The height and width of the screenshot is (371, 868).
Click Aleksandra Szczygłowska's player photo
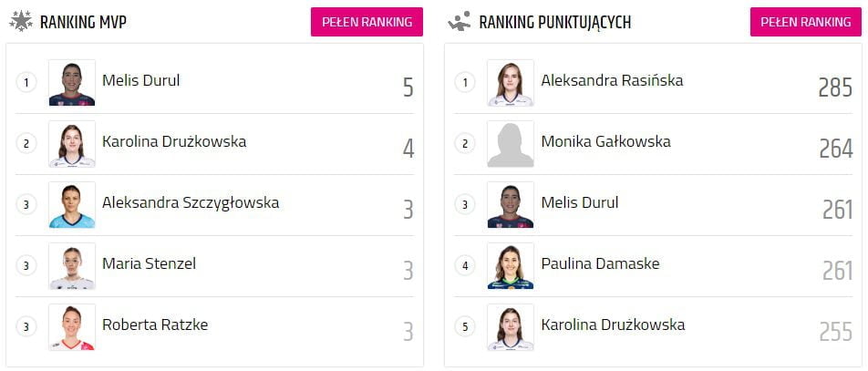[72, 205]
